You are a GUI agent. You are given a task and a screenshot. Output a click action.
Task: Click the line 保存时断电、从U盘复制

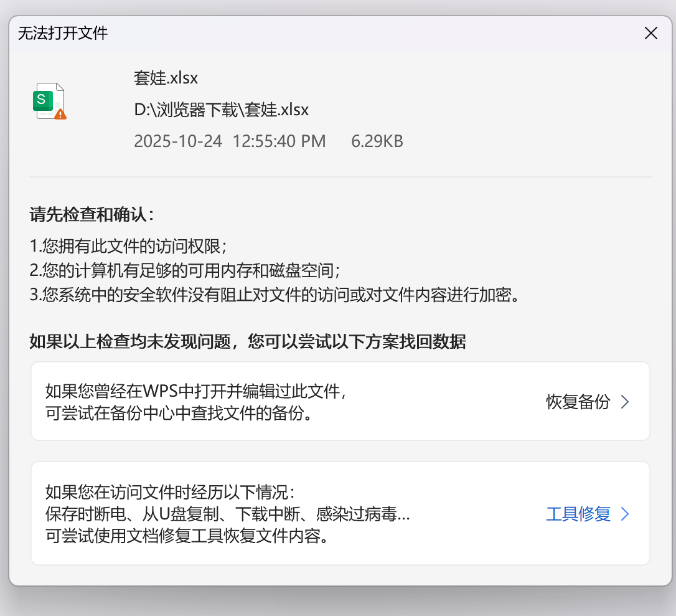tap(228, 514)
